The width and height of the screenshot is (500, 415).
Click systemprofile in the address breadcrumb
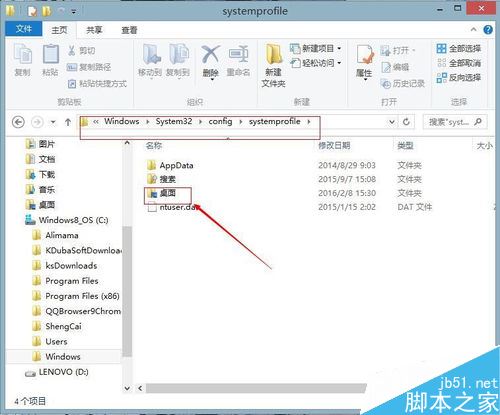(274, 121)
